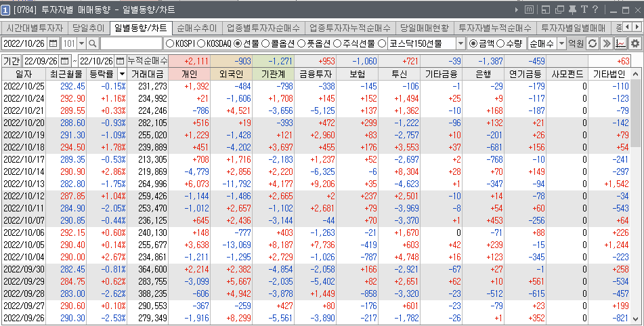Select the KOSDAQ radio button
Viewport: 644px width, 326px height.
click(201, 43)
